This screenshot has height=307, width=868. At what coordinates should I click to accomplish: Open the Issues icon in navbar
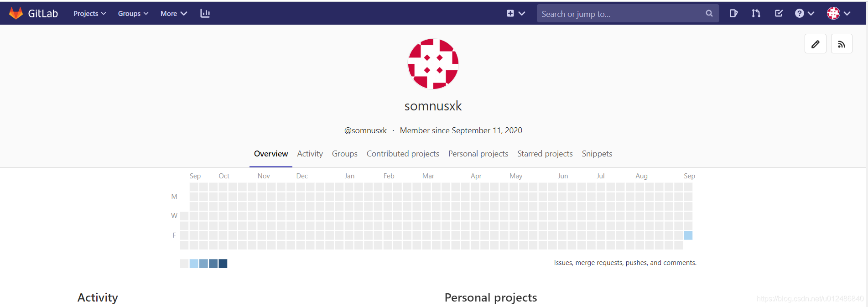click(733, 14)
